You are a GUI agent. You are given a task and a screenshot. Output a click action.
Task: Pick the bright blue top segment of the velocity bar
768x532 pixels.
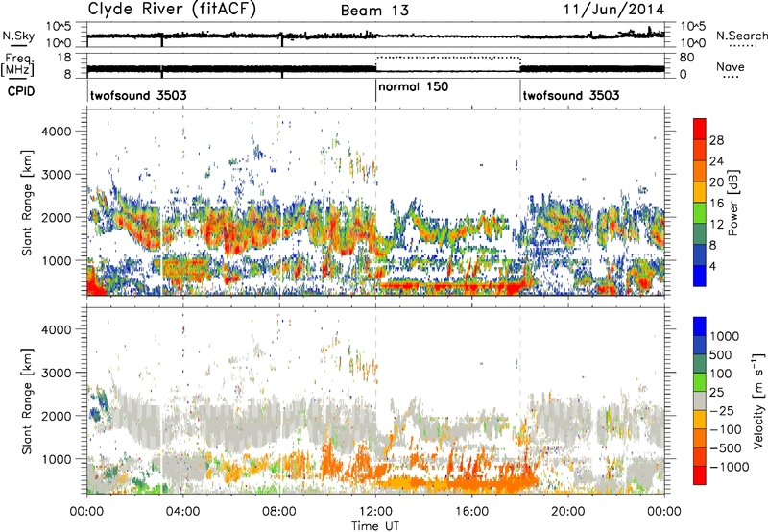[700, 326]
